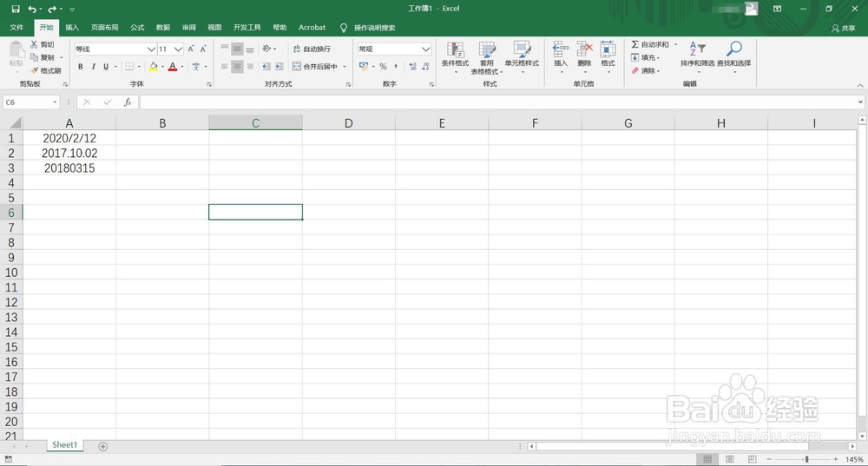
Task: Switch to 数据 tab
Action: pos(163,28)
